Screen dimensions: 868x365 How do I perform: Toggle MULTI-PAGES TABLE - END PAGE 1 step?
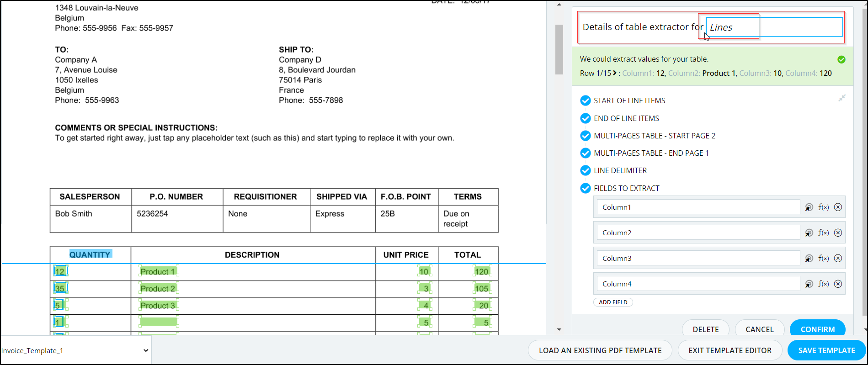click(586, 153)
